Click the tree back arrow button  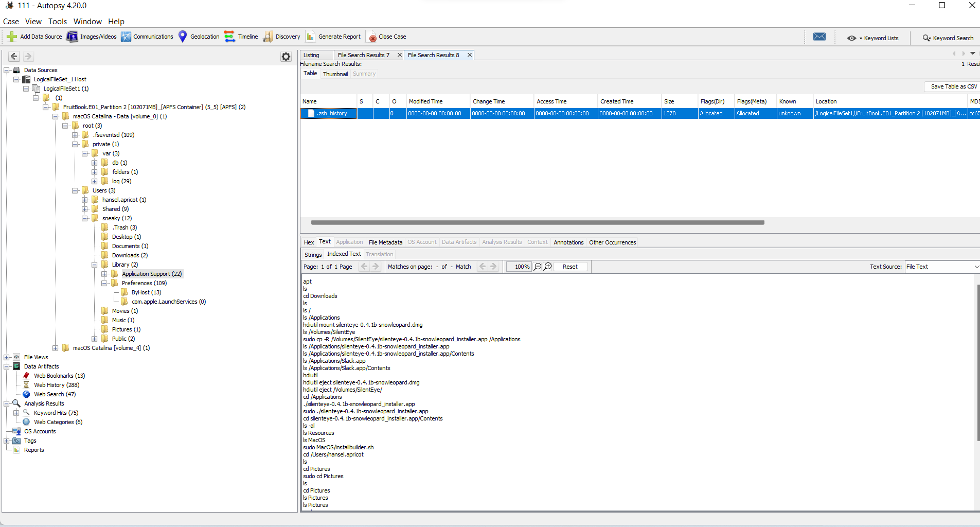pos(14,57)
